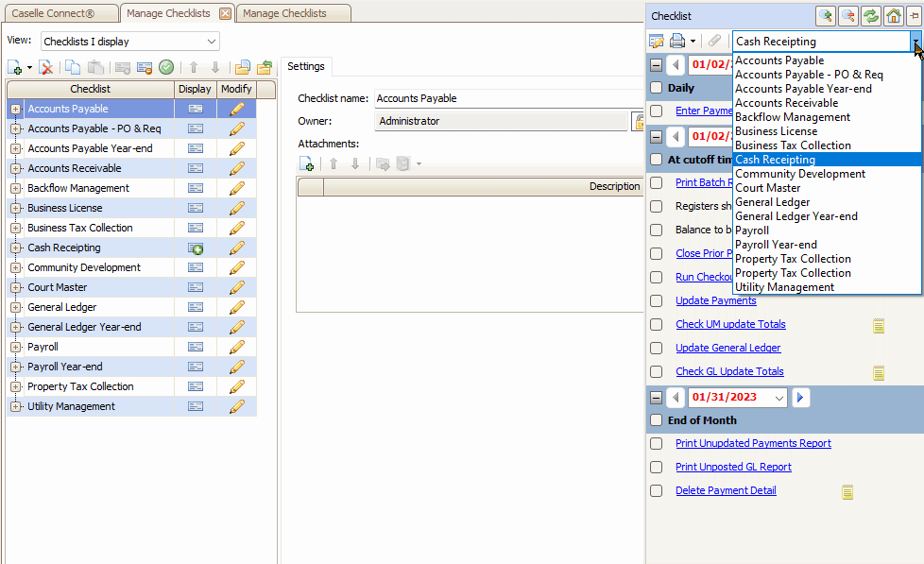Click the copy icon in checklist toolbar
The width and height of the screenshot is (924, 564).
click(x=73, y=67)
